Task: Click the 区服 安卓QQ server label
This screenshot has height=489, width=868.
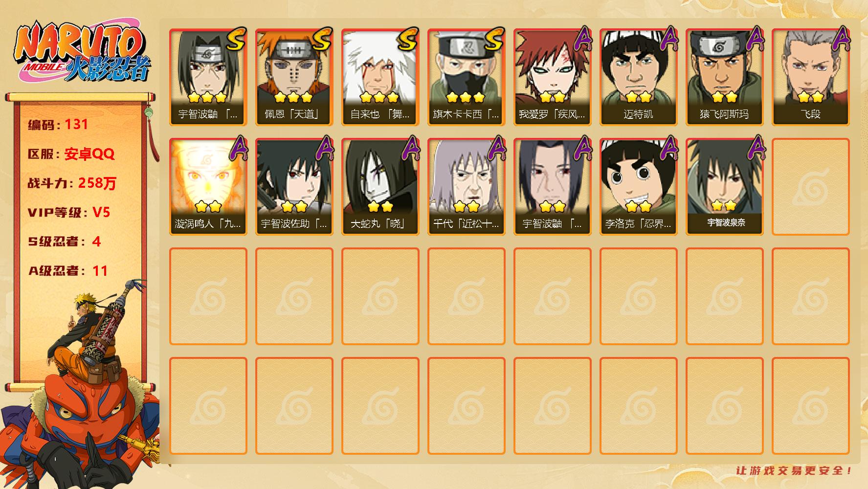Action: pos(71,154)
